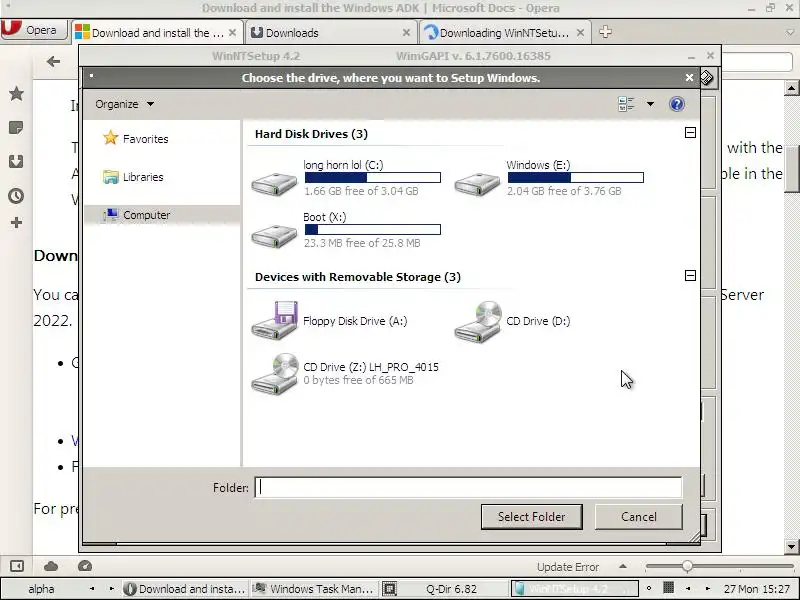The height and width of the screenshot is (600, 800).
Task: Open Opera's downloads icon in the sidebar
Action: tap(16, 162)
